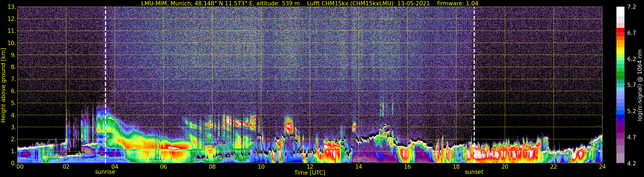
Task: Click the 02 time tick label
Action: pos(66,167)
